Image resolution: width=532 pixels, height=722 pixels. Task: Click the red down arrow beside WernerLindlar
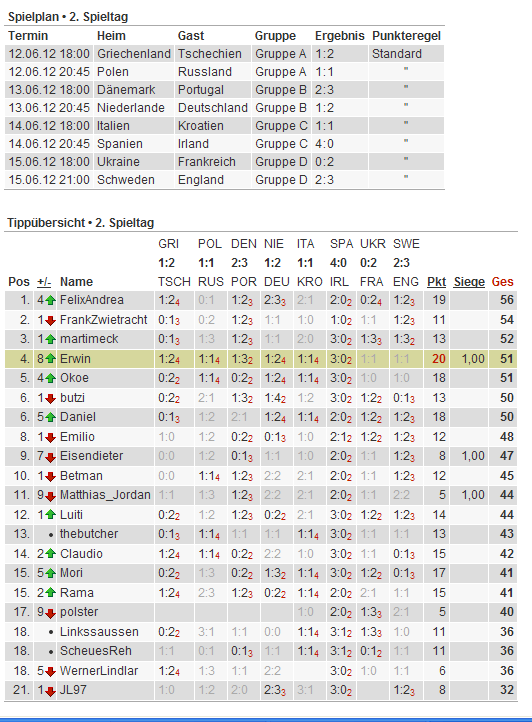click(50, 672)
